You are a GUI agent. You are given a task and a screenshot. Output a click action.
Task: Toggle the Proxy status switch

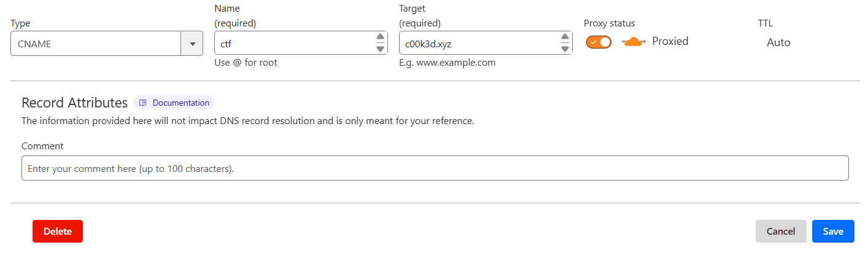pos(599,42)
